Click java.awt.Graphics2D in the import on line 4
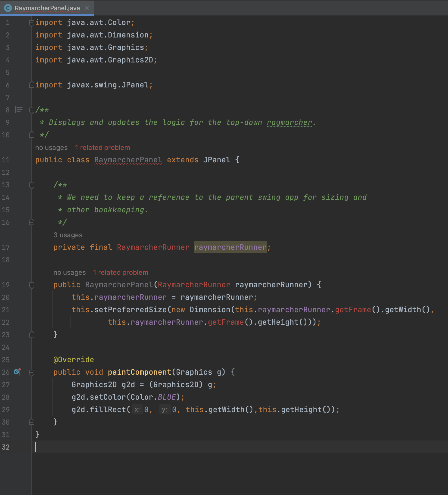Image resolution: width=448 pixels, height=495 pixels. pyautogui.click(x=110, y=60)
